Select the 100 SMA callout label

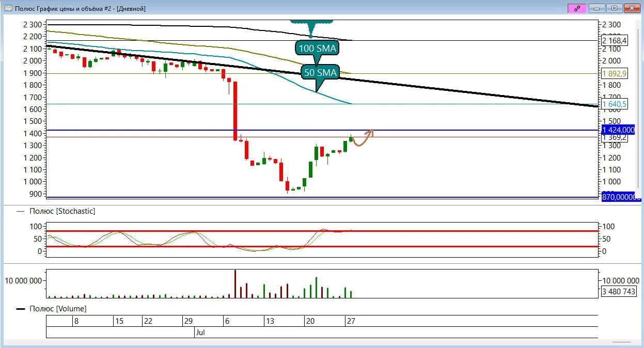tap(318, 49)
